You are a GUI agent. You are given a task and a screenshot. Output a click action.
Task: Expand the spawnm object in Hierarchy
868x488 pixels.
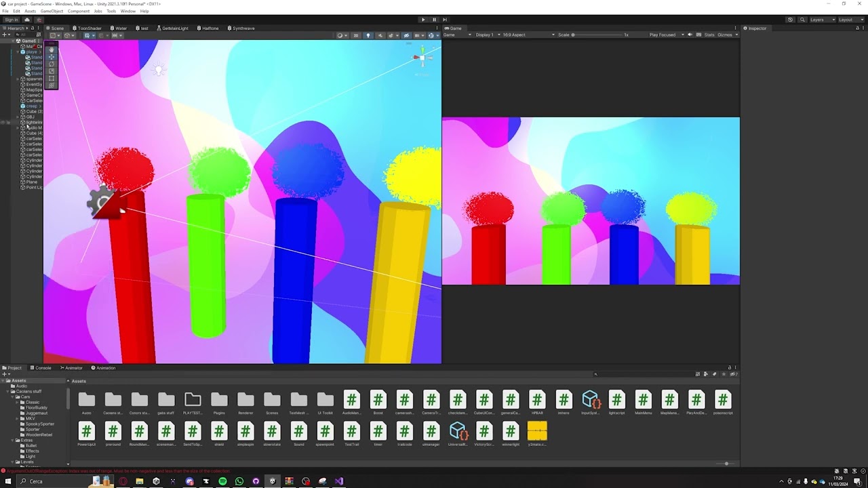18,79
